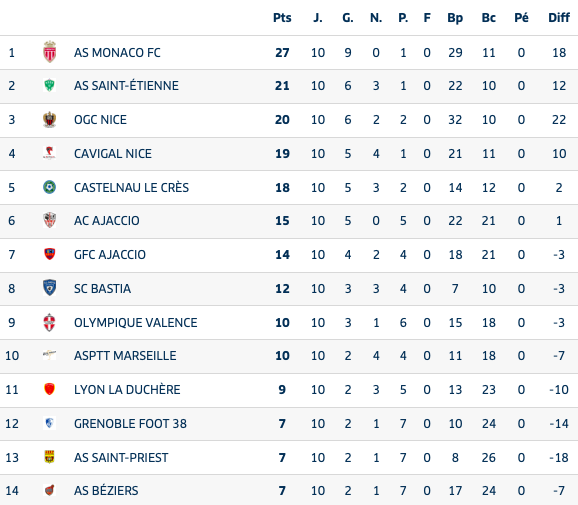Viewport: 578px width, 505px height.
Task: Click the GFC Ajaccio red crest
Action: tap(49, 254)
